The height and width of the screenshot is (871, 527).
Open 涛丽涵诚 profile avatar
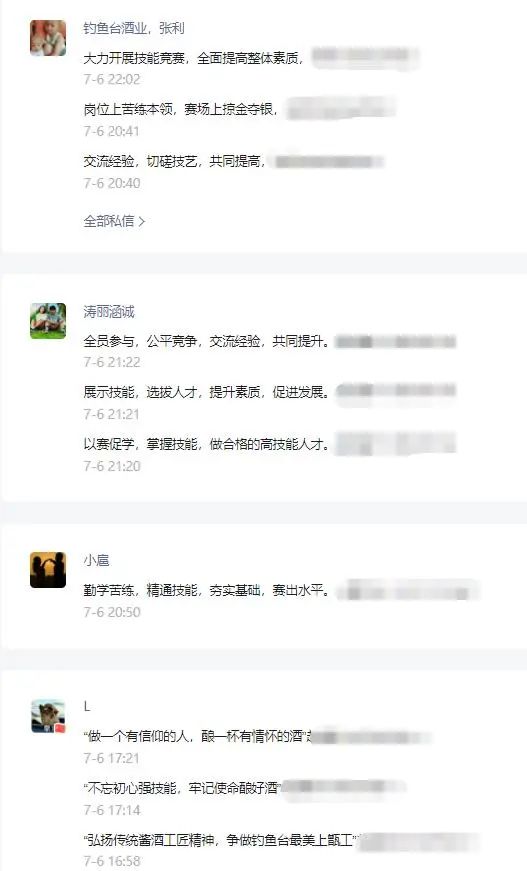(48, 321)
